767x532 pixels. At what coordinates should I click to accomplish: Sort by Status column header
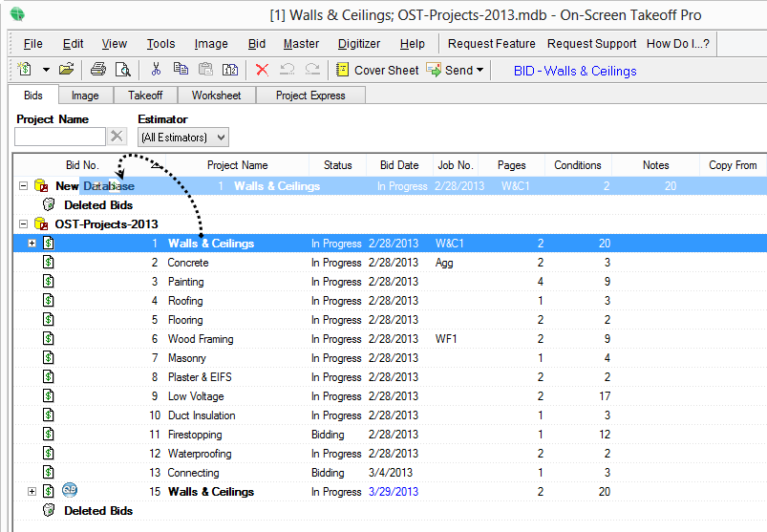pos(337,165)
